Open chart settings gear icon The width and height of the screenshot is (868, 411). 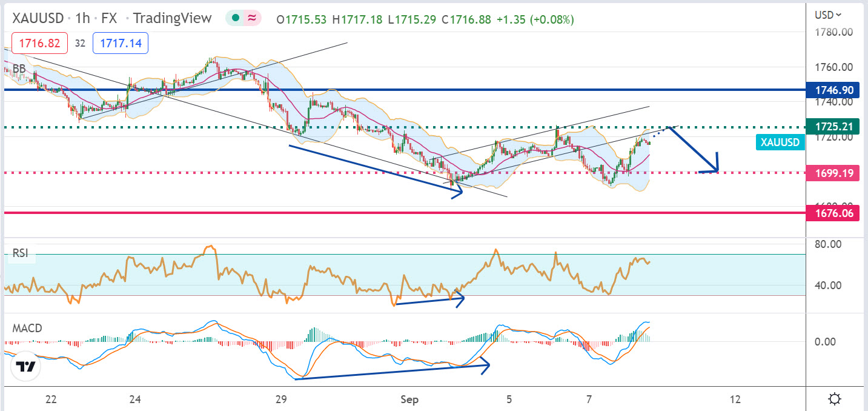(x=835, y=399)
